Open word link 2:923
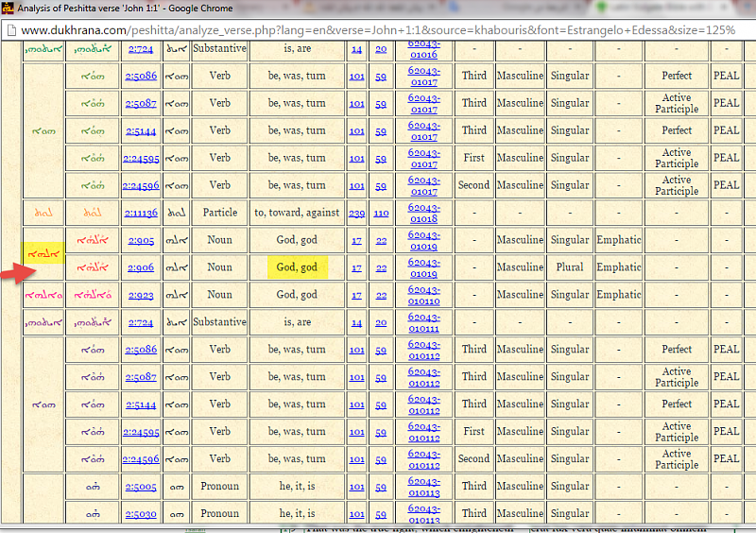 point(141,295)
